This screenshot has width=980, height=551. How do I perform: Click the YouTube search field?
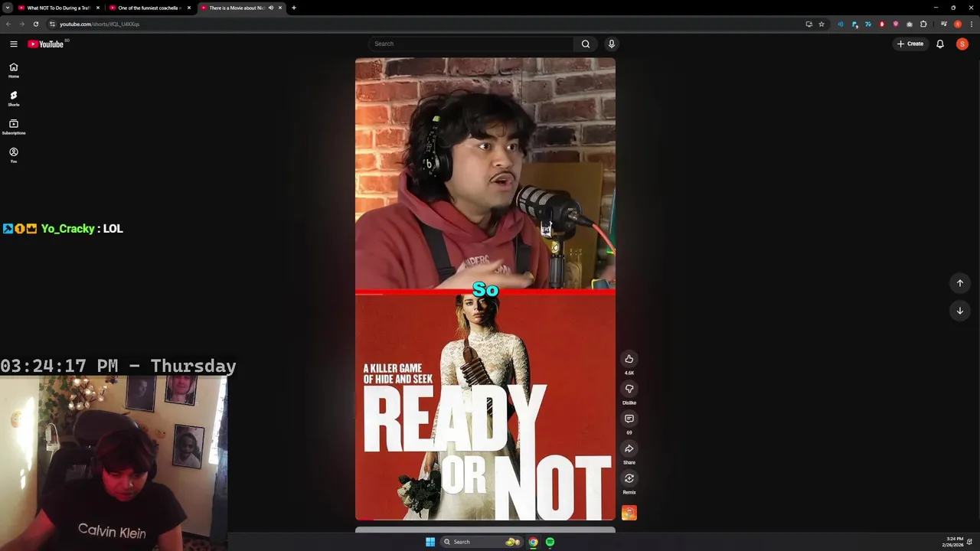471,44
